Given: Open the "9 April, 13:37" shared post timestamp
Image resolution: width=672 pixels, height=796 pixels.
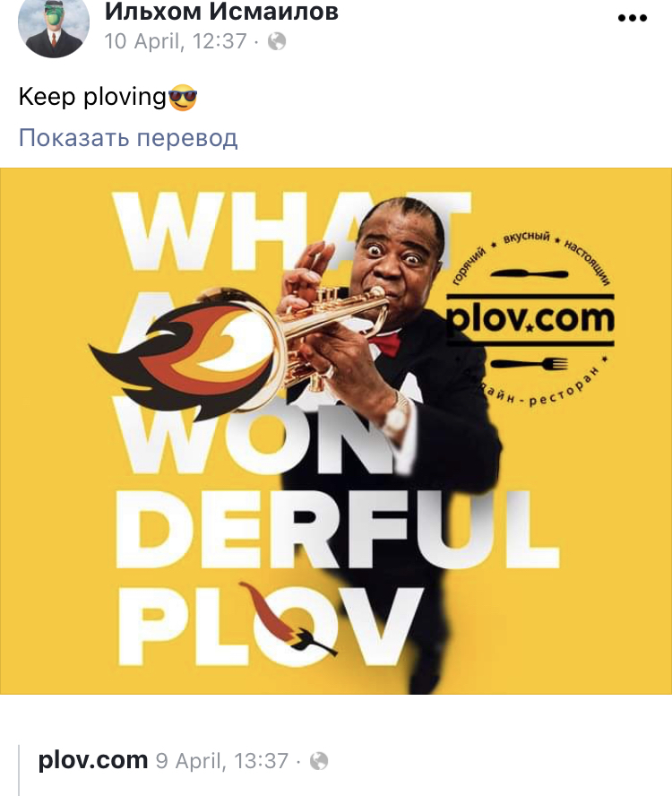Looking at the screenshot, I should coord(222,760).
